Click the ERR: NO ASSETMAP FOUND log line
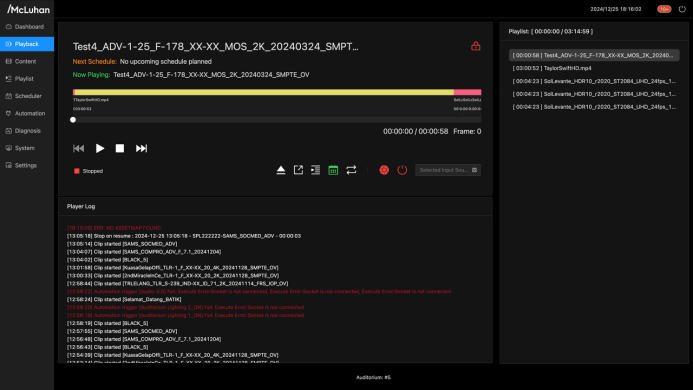Image resolution: width=693 pixels, height=390 pixels. pos(114,228)
